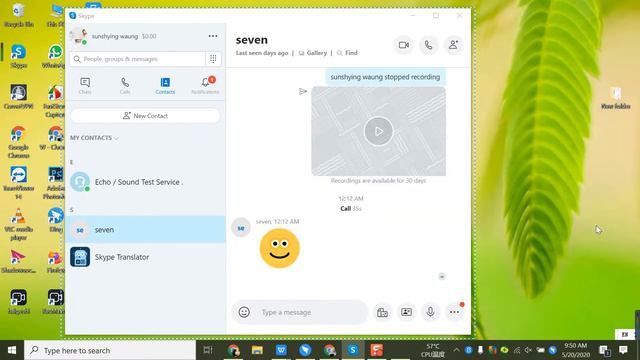The image size is (640, 360).
Task: Click the New Contact button
Action: point(145,116)
